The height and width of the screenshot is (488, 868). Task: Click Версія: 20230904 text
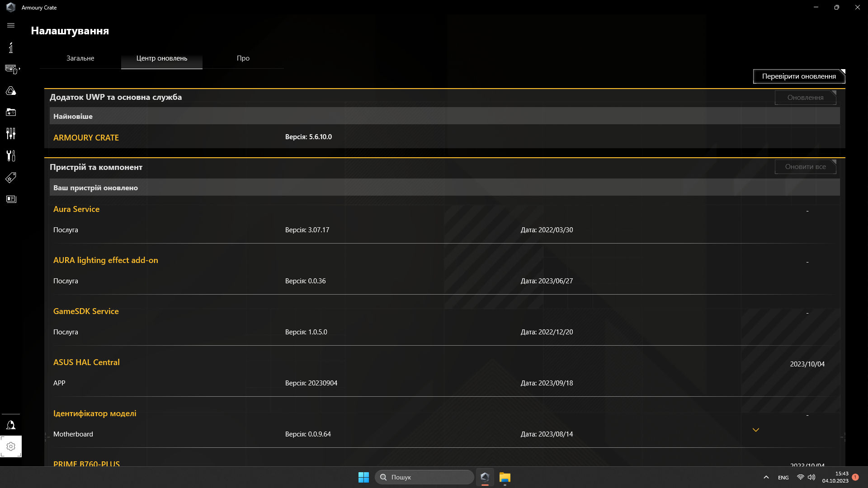pyautogui.click(x=311, y=383)
